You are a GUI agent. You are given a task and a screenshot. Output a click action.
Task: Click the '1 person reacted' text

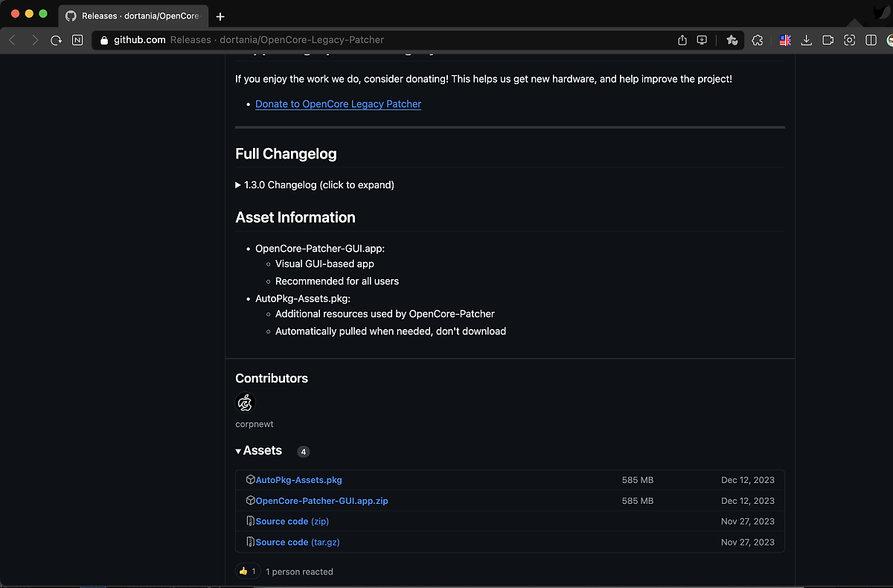pyautogui.click(x=299, y=572)
